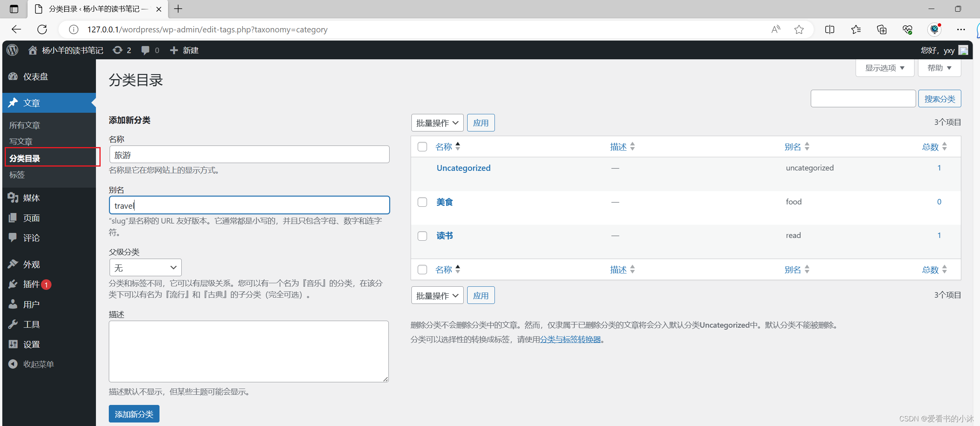980x426 pixels.
Task: Open top 批量操作 bulk actions dropdown
Action: click(437, 123)
